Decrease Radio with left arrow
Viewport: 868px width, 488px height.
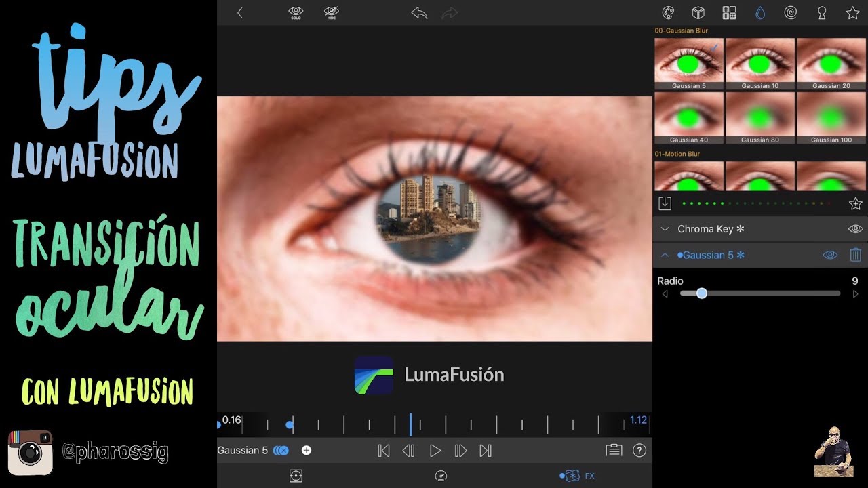click(x=665, y=293)
